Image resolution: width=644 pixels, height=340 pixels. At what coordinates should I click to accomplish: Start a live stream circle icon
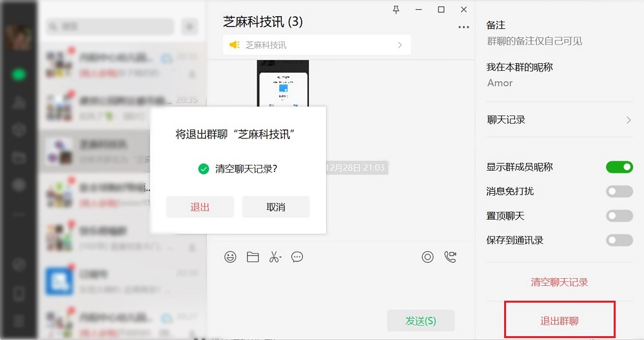click(427, 257)
